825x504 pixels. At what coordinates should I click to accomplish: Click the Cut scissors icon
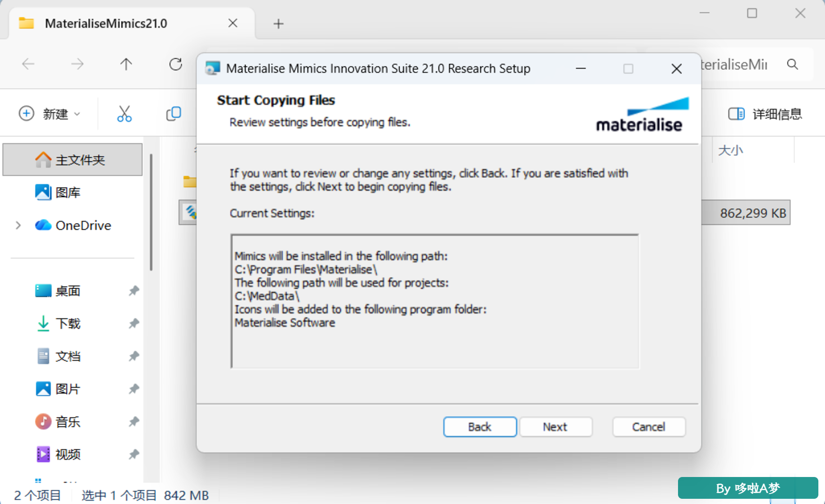pos(124,114)
